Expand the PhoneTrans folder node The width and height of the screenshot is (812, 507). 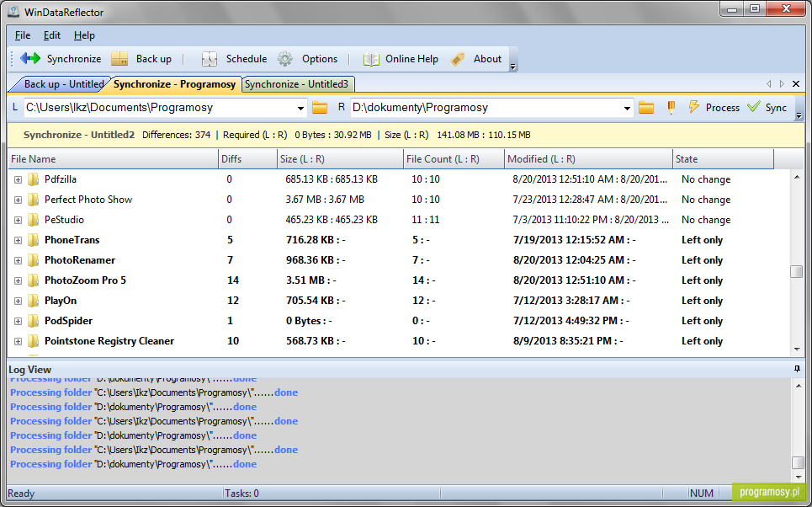[x=19, y=241]
